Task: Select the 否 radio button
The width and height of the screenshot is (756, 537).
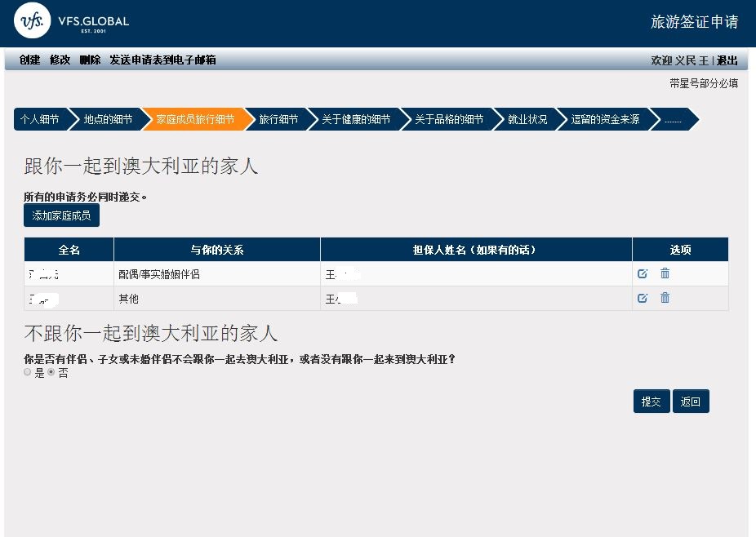Action: tap(51, 372)
